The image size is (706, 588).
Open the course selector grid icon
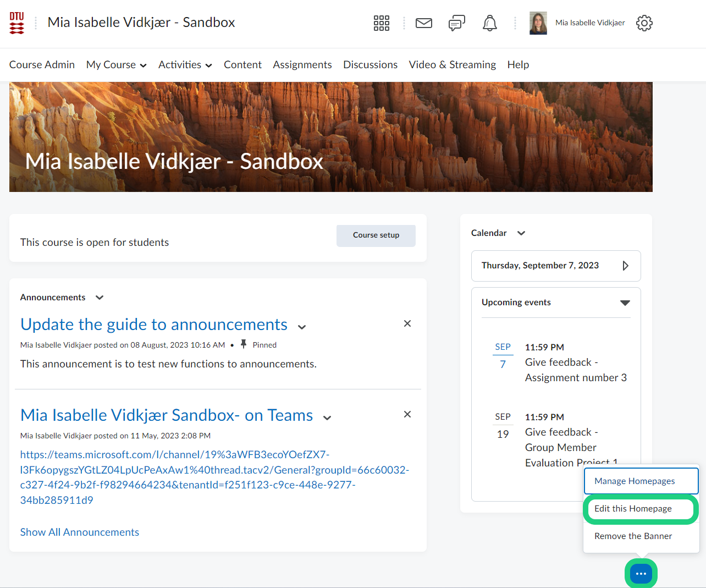[x=381, y=23]
